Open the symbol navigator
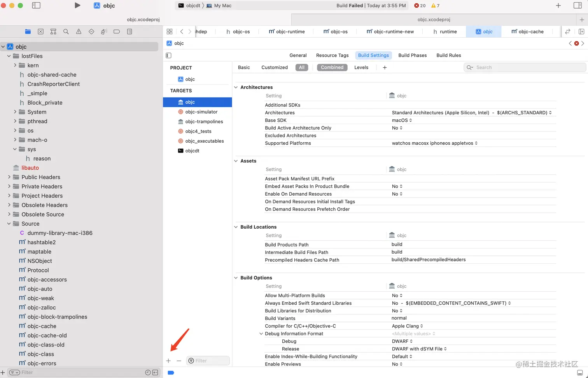 [53, 31]
